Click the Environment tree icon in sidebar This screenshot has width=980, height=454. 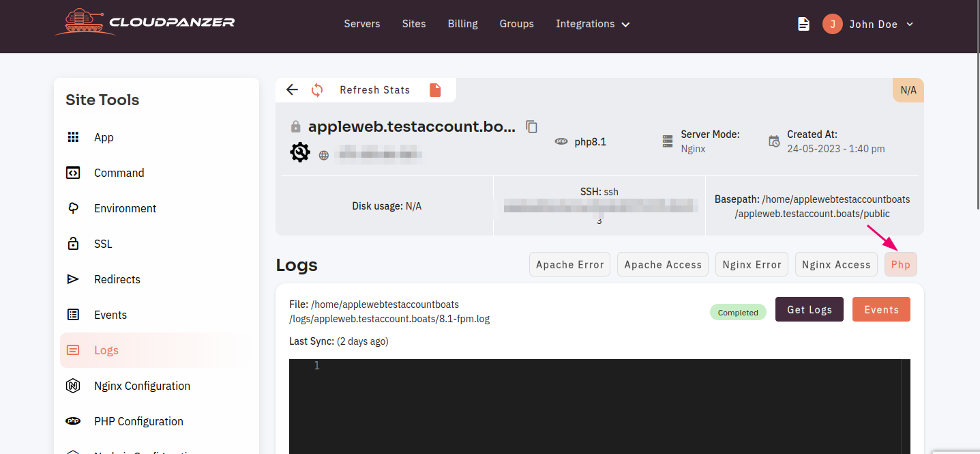click(x=73, y=208)
